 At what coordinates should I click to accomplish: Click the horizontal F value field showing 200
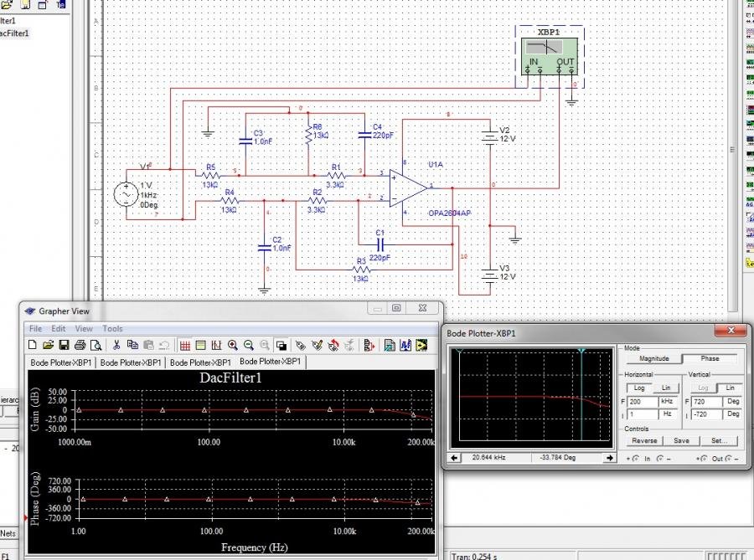tap(642, 403)
